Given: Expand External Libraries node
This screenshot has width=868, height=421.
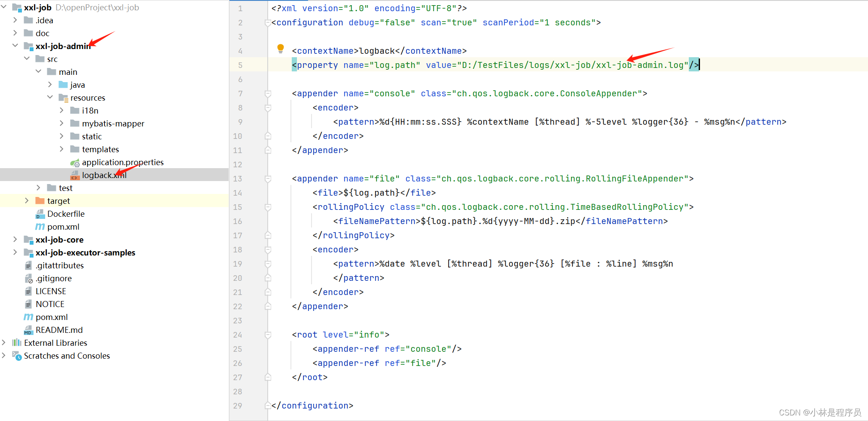Looking at the screenshot, I should click(4, 343).
